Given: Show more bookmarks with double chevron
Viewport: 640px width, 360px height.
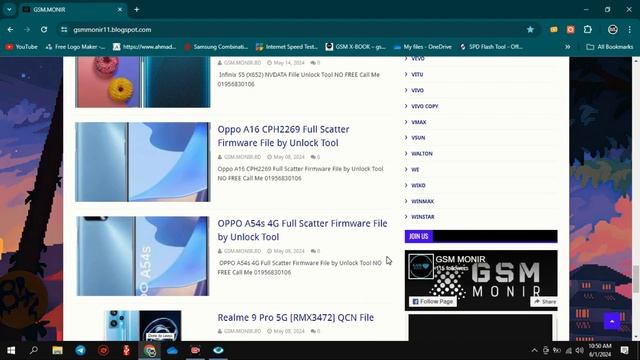Looking at the screenshot, I should click(x=567, y=47).
